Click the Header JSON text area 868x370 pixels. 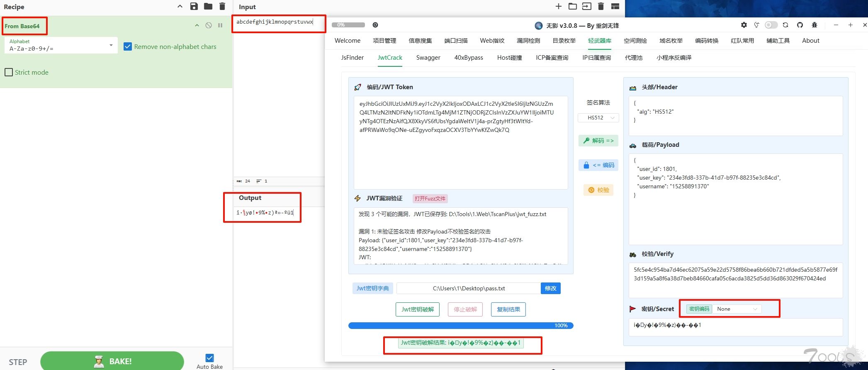click(x=736, y=116)
